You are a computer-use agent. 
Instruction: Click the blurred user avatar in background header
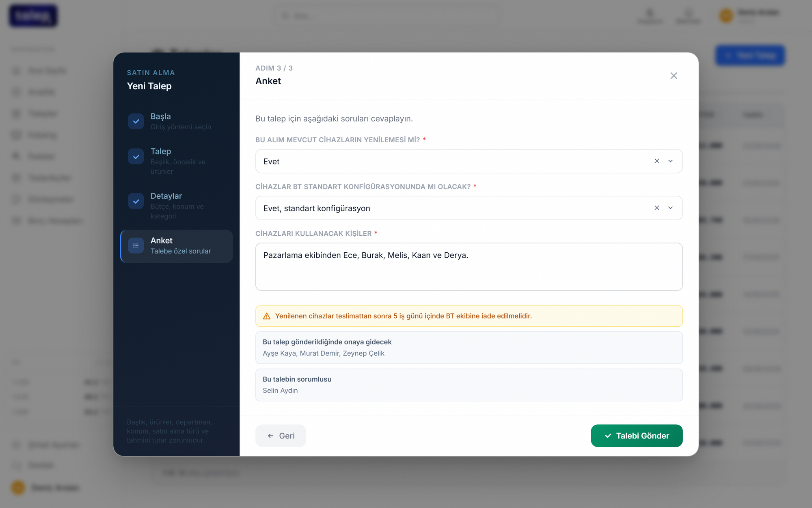(726, 16)
